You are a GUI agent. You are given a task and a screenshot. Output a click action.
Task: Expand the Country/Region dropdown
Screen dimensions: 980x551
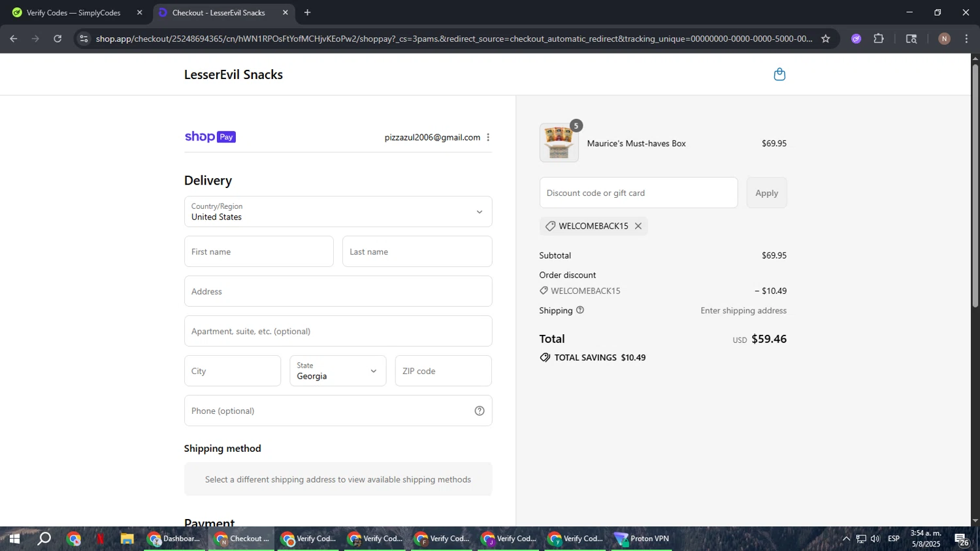(x=338, y=212)
